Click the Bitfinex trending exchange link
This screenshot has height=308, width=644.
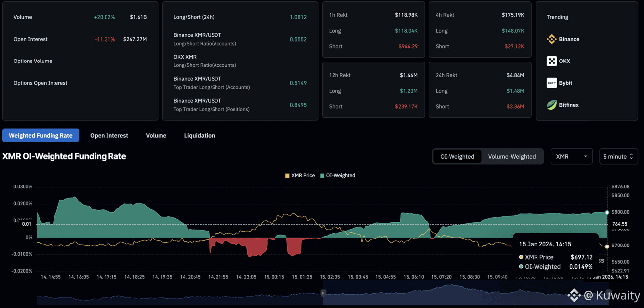[x=568, y=105]
